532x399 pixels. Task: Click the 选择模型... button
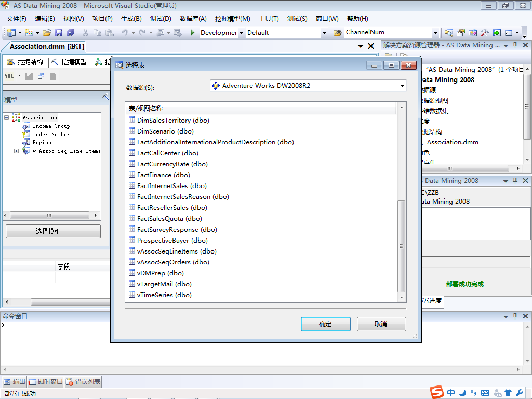[53, 231]
